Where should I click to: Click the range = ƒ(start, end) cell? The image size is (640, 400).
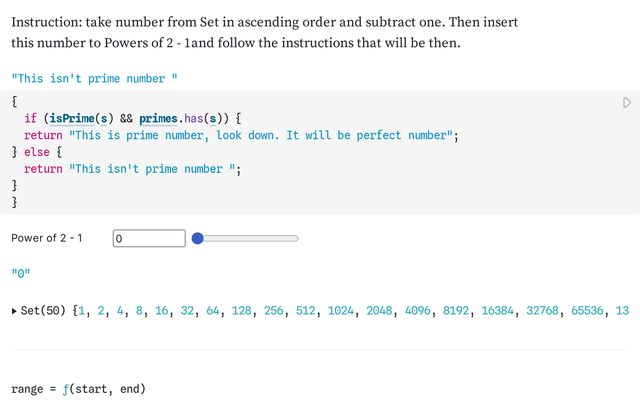(x=78, y=388)
